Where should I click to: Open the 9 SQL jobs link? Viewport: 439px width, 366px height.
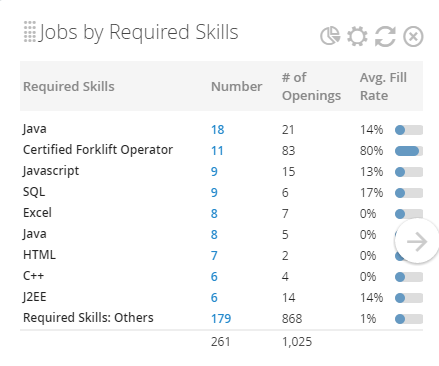coord(214,193)
